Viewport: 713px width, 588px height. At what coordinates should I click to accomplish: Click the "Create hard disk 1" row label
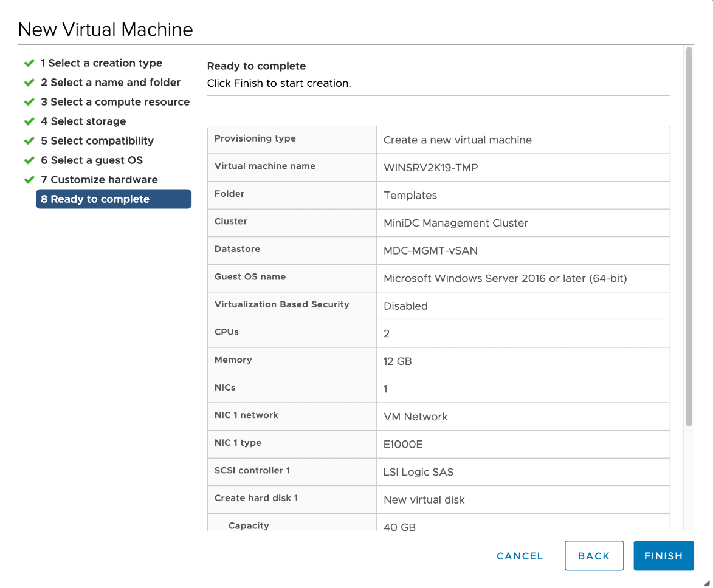[256, 498]
